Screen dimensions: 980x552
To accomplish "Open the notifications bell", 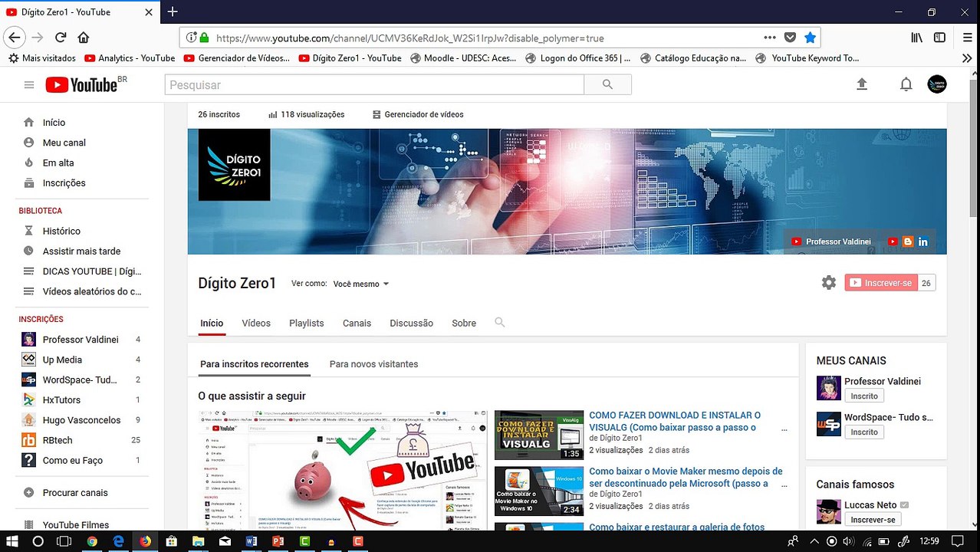I will (906, 84).
